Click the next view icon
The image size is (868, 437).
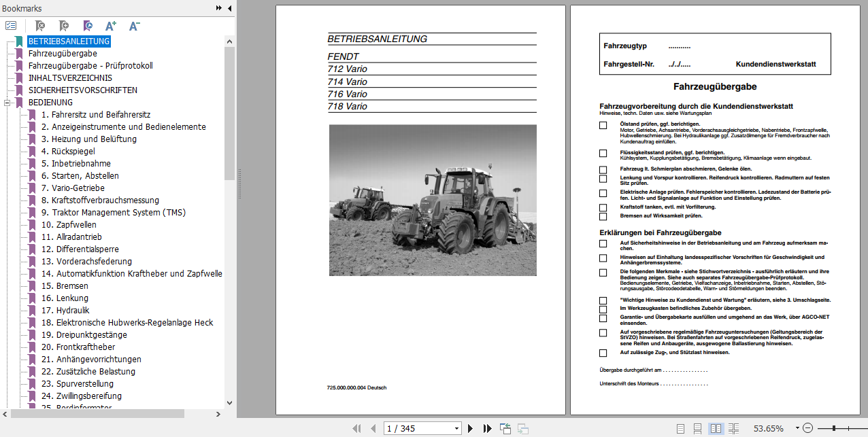point(523,428)
